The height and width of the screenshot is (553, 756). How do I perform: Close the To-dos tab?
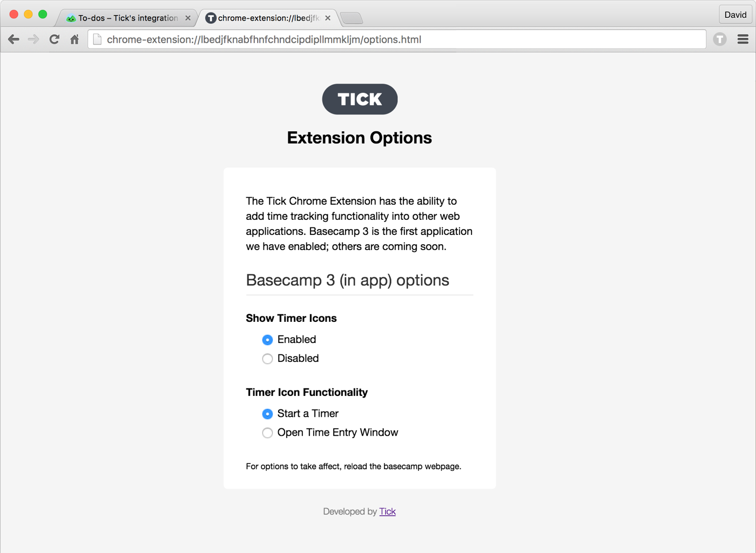188,17
